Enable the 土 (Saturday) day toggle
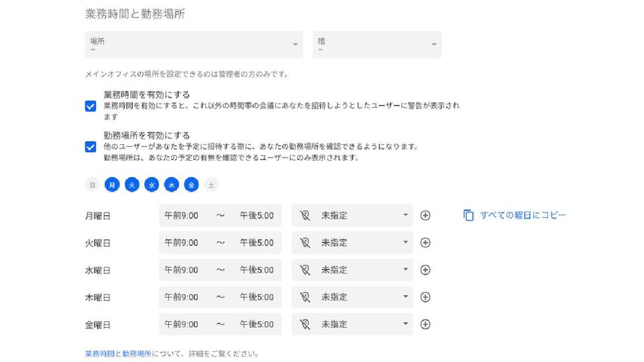The height and width of the screenshot is (362, 644). (211, 185)
